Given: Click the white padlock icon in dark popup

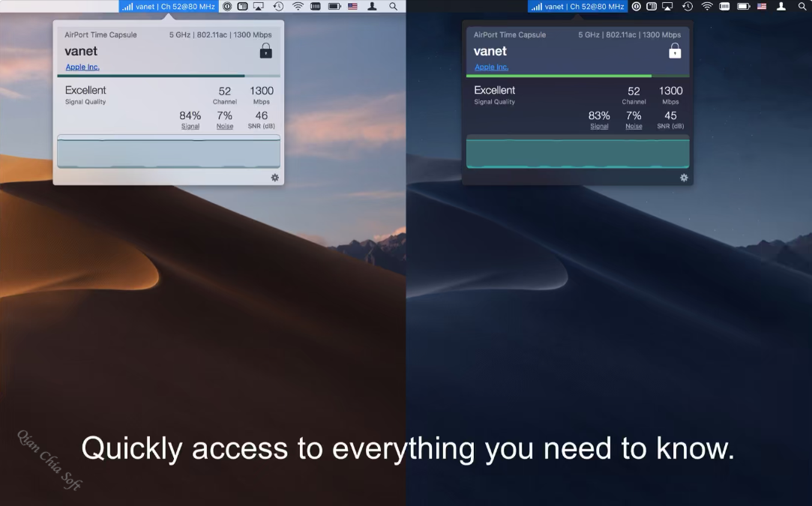Looking at the screenshot, I should (x=675, y=51).
